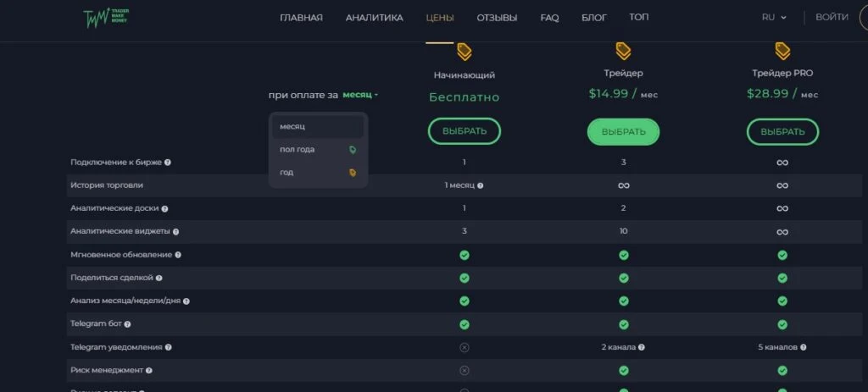Click Поделиться сделкой checkmark in Трейдер column

click(623, 278)
